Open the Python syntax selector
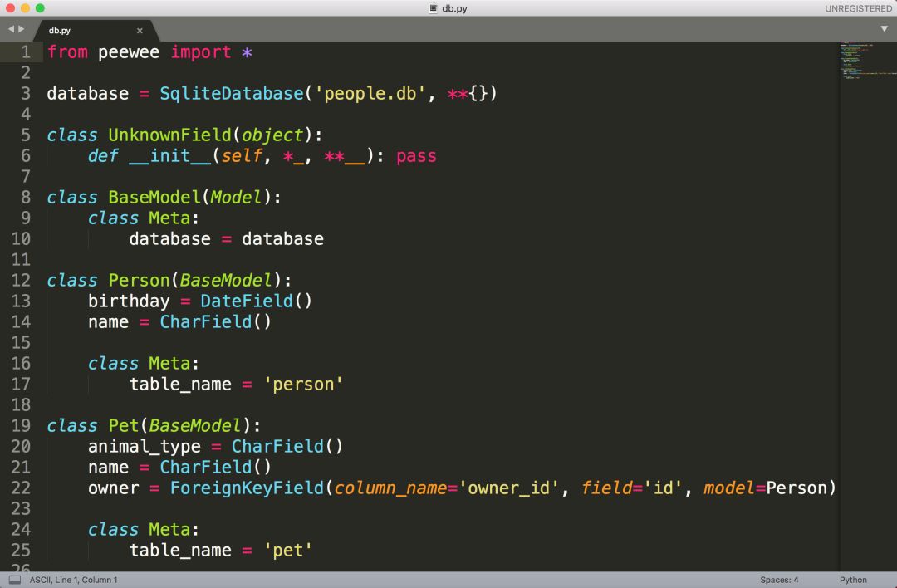 tap(853, 580)
